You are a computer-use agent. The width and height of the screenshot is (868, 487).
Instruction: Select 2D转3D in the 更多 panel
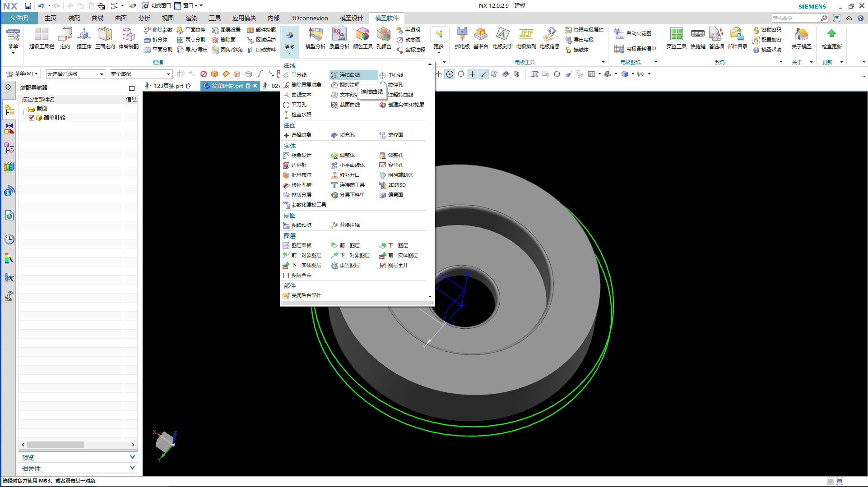[393, 185]
